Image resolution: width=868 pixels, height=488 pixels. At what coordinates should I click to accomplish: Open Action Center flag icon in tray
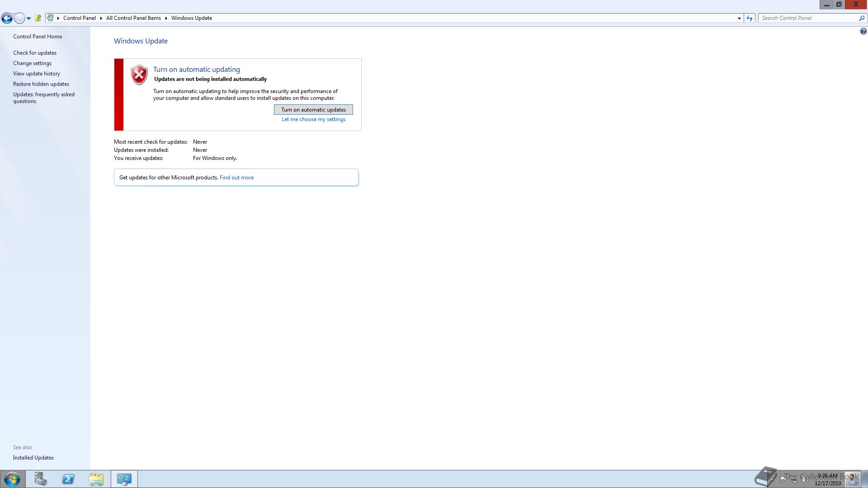pyautogui.click(x=783, y=479)
